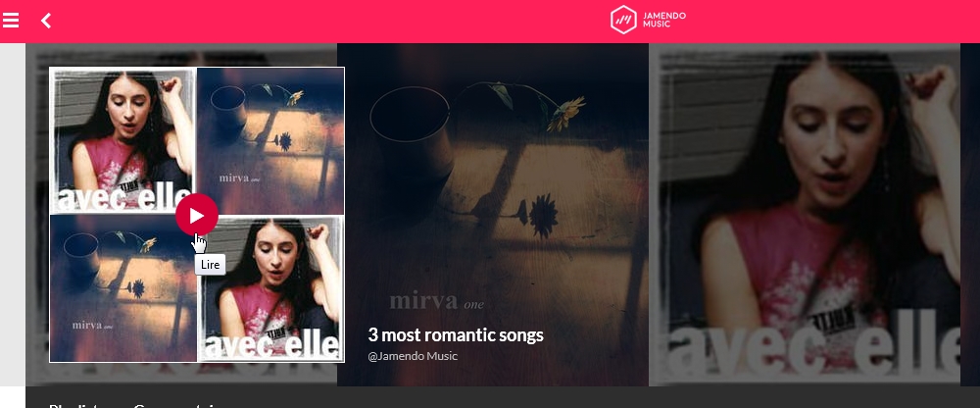Viewport: 980px width, 408px height.
Task: Play the playlist with the red button
Action: (196, 215)
